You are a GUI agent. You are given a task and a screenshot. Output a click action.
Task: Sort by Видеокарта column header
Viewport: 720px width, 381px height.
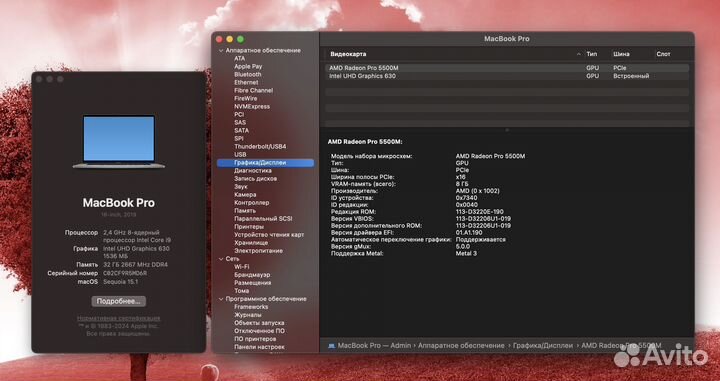348,54
